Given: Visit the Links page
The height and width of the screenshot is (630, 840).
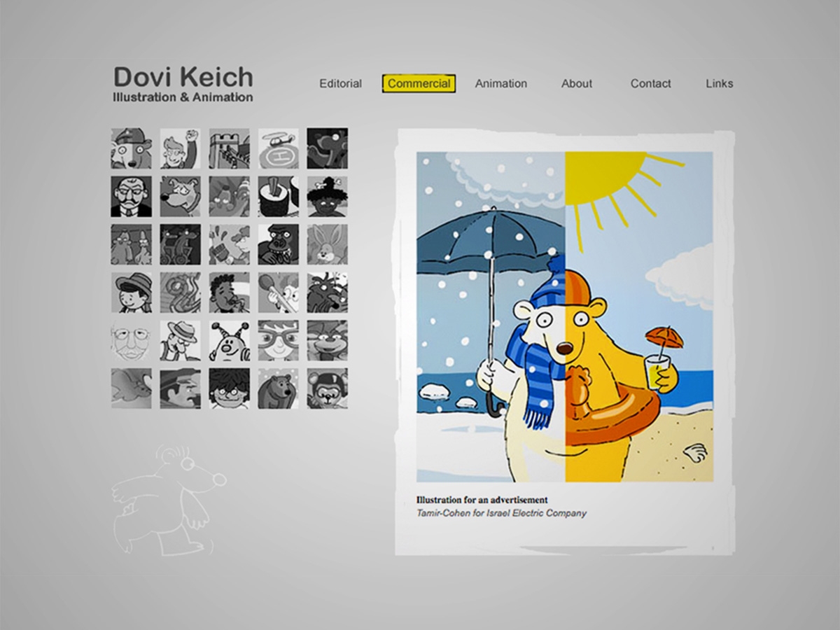Looking at the screenshot, I should point(720,83).
